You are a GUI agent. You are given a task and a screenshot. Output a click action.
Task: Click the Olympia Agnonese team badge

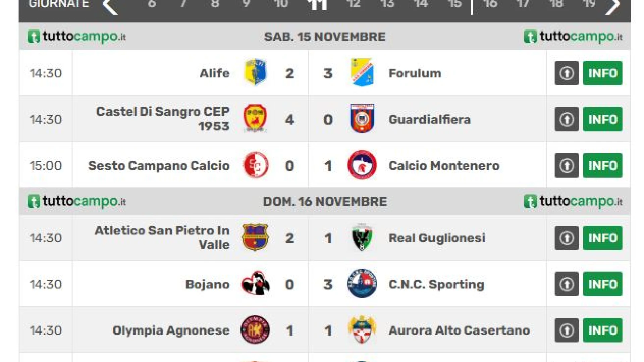[255, 330]
